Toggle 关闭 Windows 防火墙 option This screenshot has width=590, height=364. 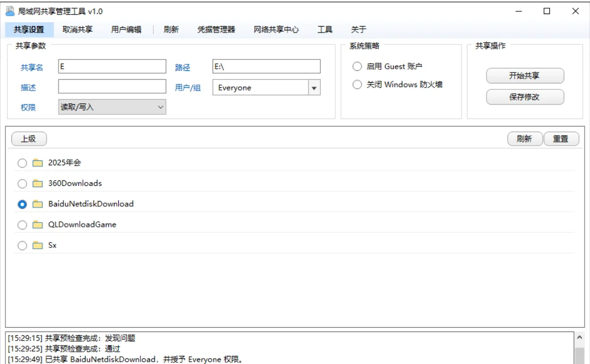tap(357, 84)
